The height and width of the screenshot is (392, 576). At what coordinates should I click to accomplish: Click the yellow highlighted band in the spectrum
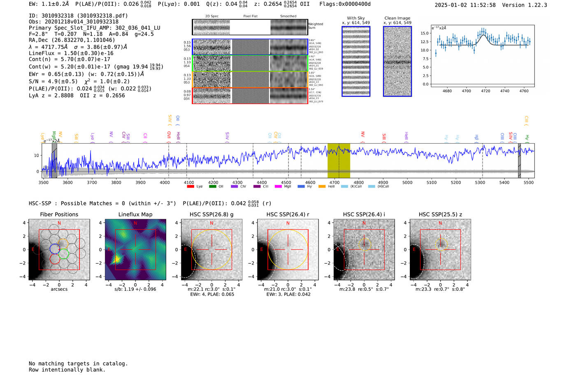tap(339, 161)
